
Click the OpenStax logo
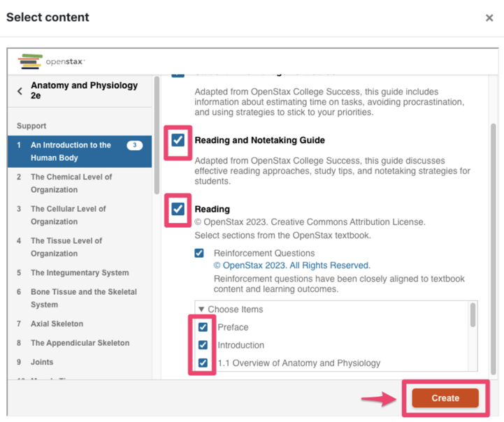pyautogui.click(x=51, y=61)
